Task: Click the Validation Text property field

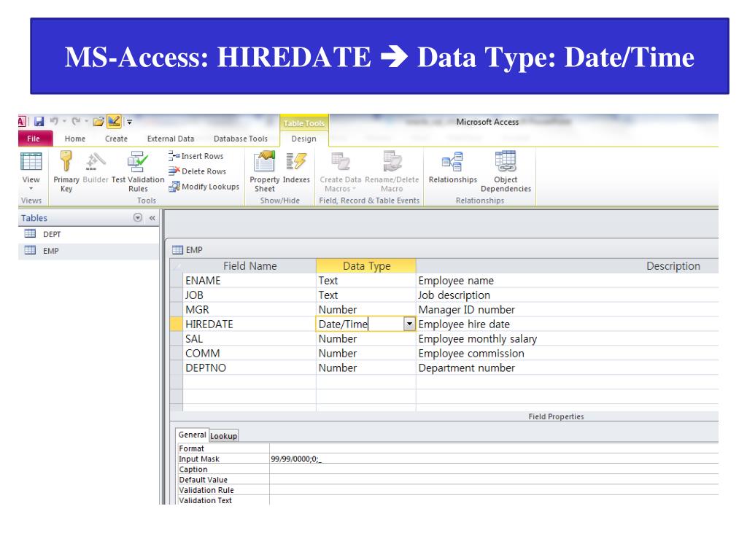Action: pos(494,500)
